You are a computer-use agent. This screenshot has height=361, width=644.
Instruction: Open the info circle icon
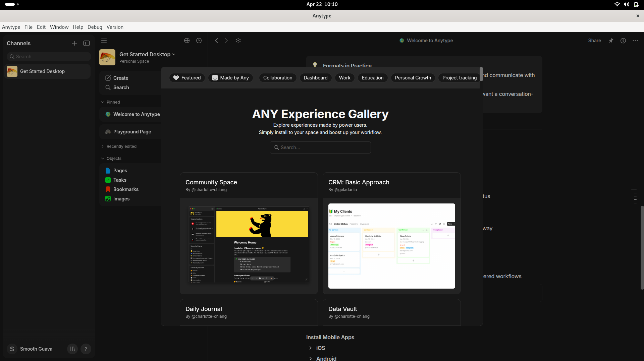pyautogui.click(x=623, y=41)
